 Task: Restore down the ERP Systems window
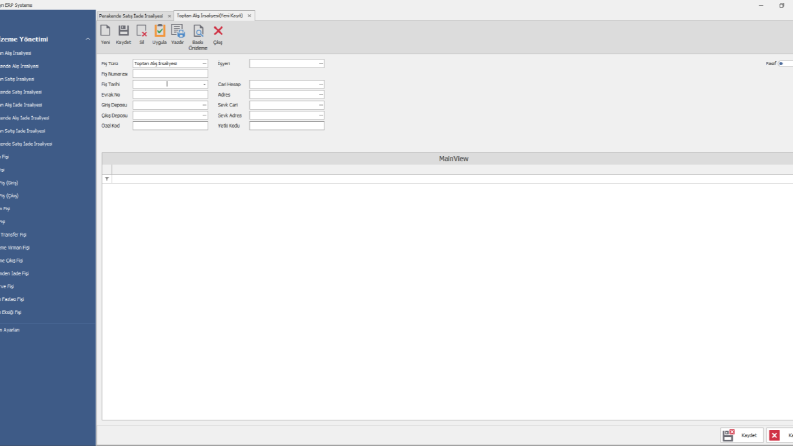tap(781, 5)
